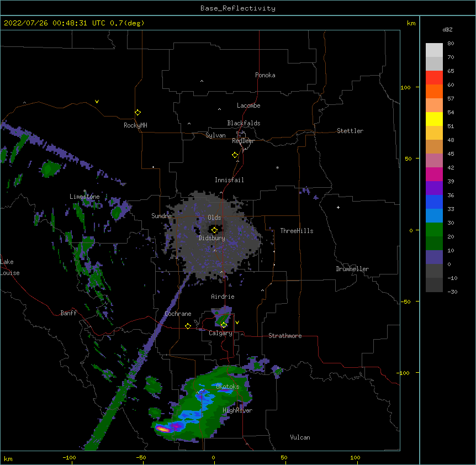Click the Stettler city label

click(x=350, y=131)
